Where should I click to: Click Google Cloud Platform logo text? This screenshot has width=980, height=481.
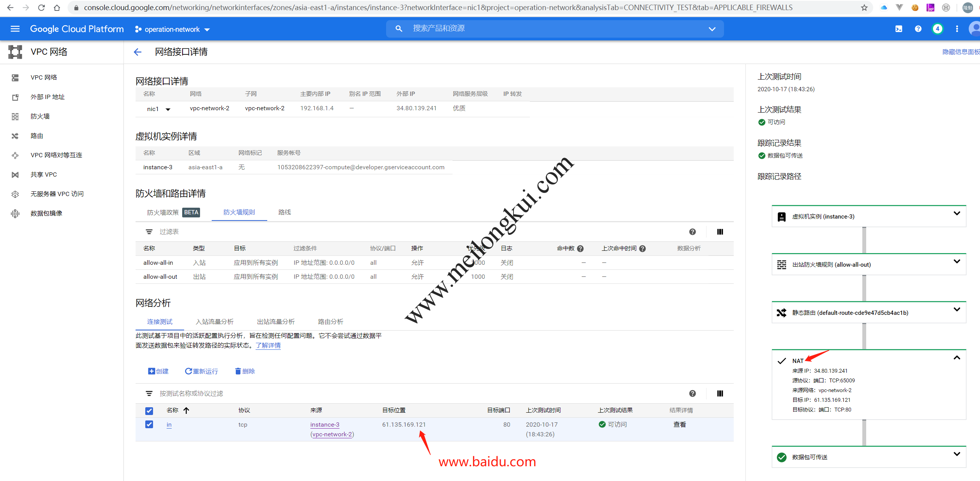(77, 29)
